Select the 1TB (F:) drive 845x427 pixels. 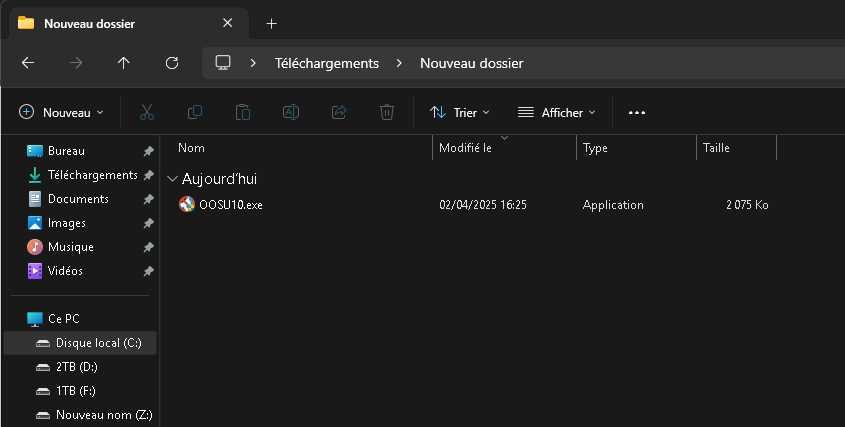pyautogui.click(x=75, y=391)
